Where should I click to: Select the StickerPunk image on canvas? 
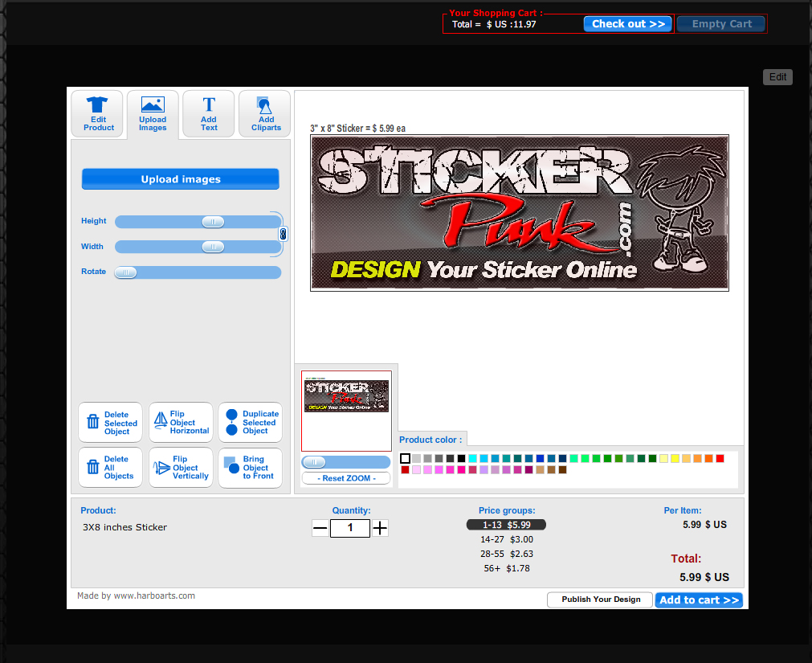coord(520,213)
